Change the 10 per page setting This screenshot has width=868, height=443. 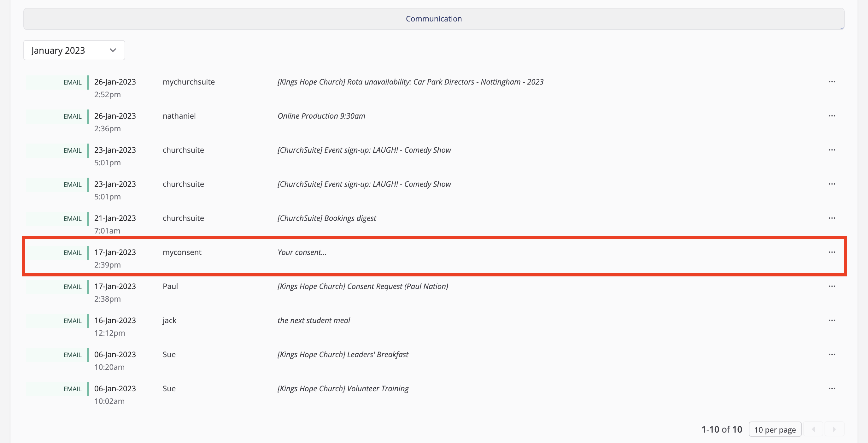[x=775, y=429]
